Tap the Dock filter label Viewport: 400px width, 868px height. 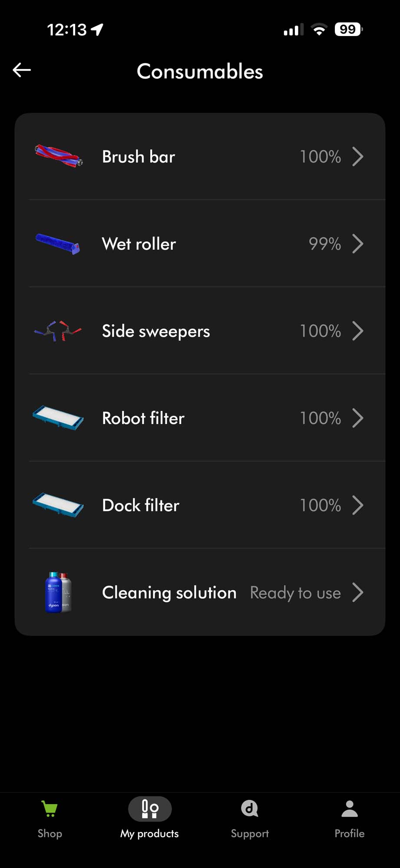140,506
